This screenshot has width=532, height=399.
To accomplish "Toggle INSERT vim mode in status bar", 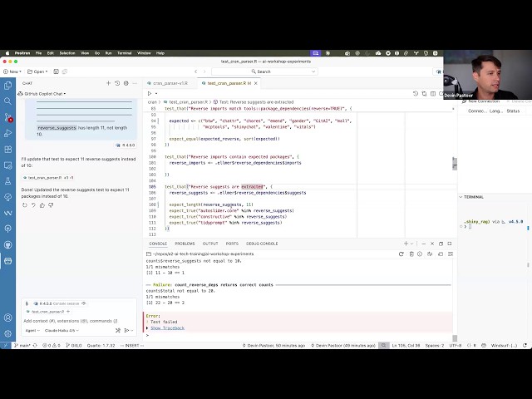I will [x=132, y=346].
